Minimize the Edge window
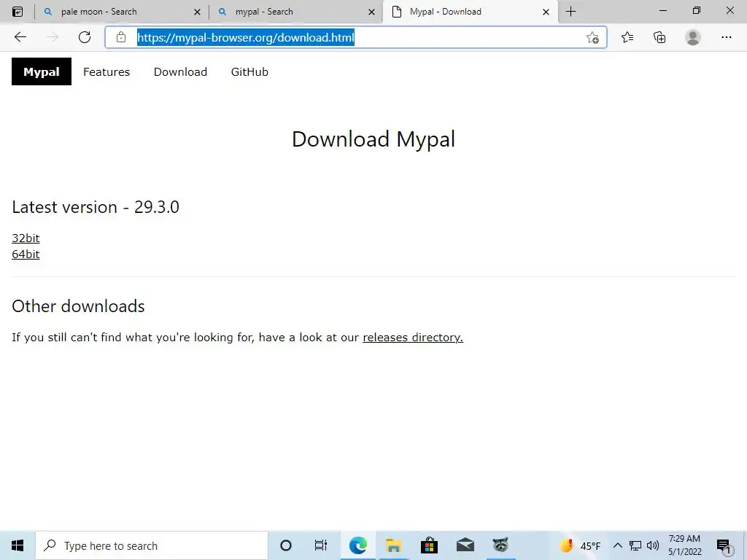 click(x=663, y=10)
